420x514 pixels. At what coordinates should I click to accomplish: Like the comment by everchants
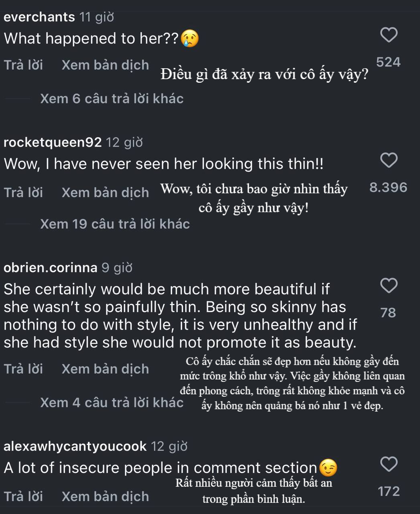coord(388,35)
